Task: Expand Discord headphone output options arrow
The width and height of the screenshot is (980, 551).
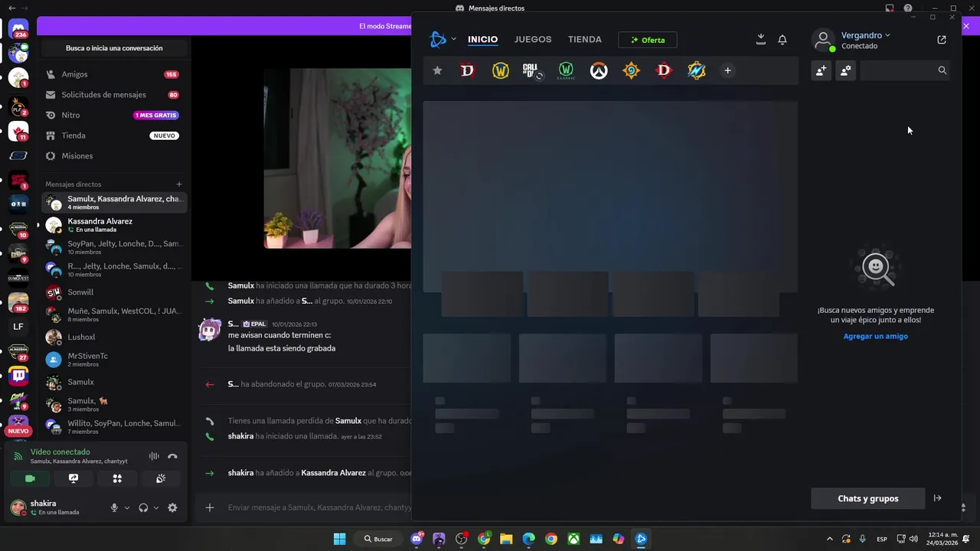Action: pyautogui.click(x=156, y=507)
